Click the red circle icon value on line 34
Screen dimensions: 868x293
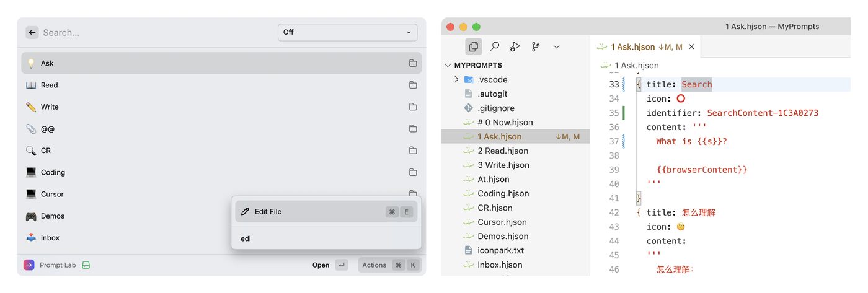pos(681,98)
